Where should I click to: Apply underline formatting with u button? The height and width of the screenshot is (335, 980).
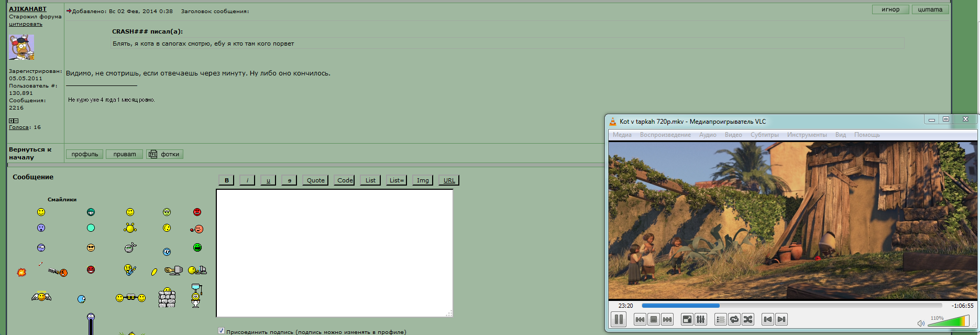click(268, 180)
